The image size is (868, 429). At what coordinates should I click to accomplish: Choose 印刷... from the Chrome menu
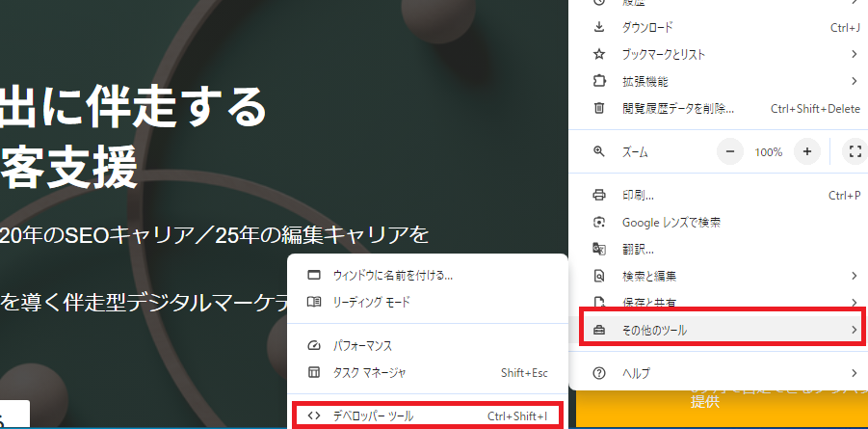718,195
